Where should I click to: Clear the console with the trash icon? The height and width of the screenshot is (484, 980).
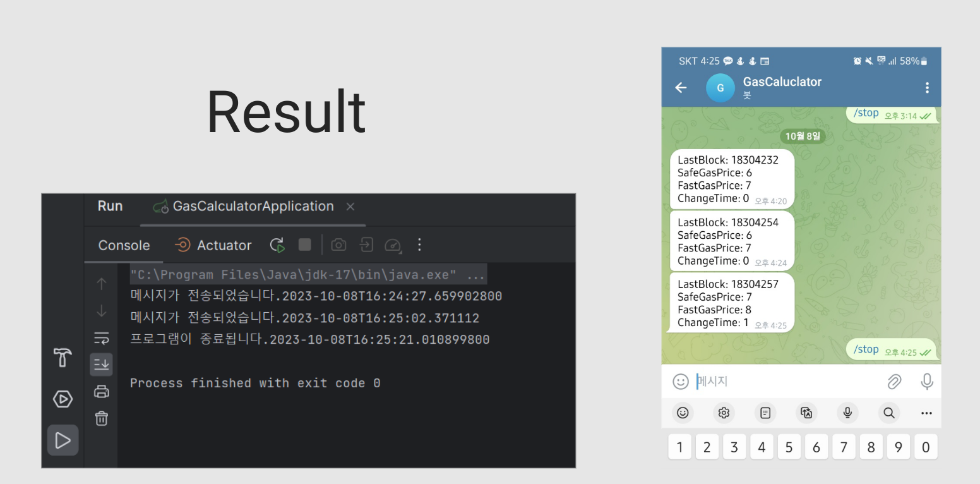click(x=101, y=418)
